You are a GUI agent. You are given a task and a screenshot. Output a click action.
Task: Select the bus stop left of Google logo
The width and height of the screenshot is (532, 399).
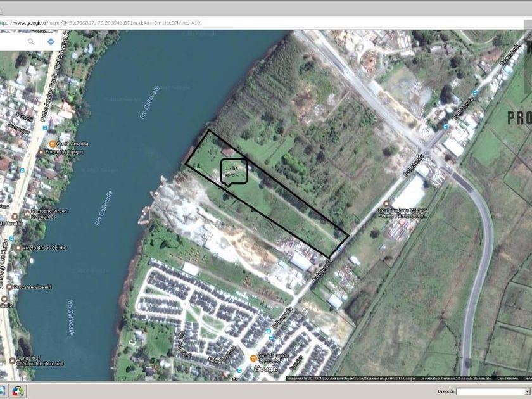point(240,370)
